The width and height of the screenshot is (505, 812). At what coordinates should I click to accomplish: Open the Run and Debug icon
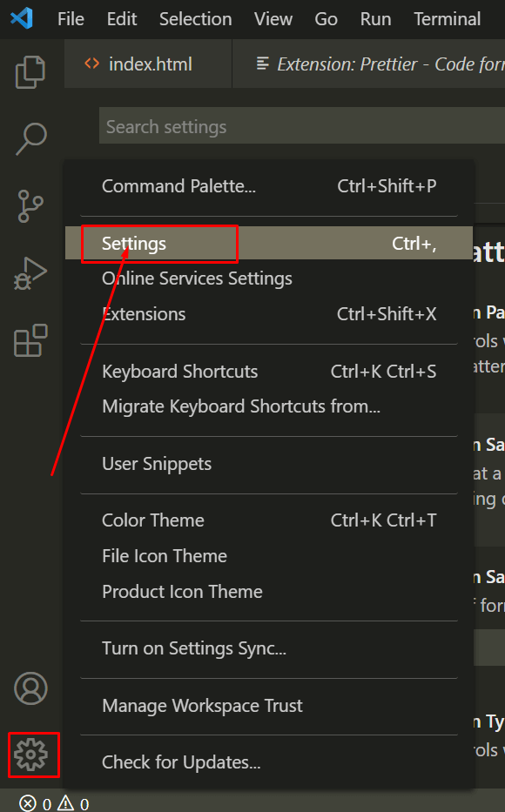(30, 273)
